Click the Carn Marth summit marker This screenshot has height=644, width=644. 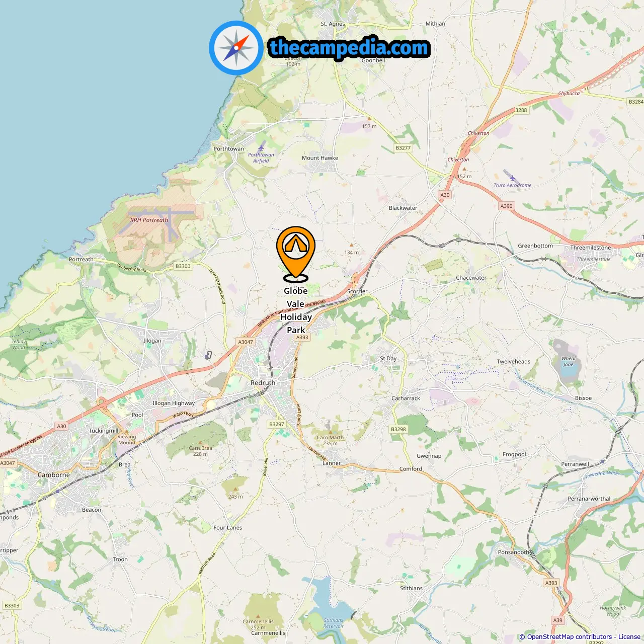tap(330, 432)
